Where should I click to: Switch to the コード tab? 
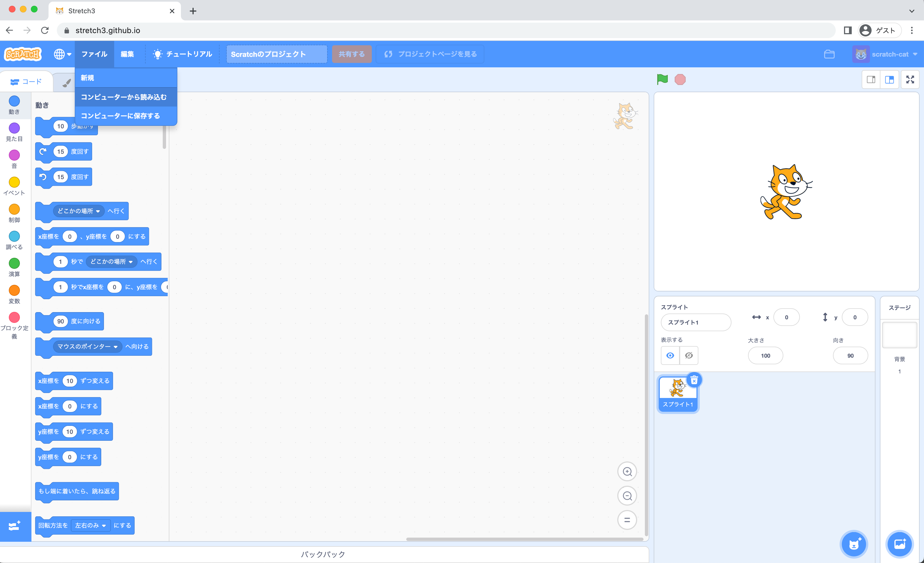[26, 81]
